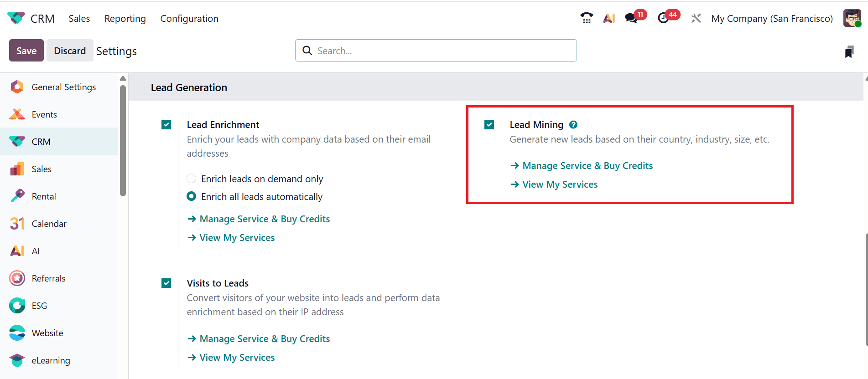This screenshot has height=379, width=868.
Task: Click the CRM app logo icon
Action: coord(16,18)
